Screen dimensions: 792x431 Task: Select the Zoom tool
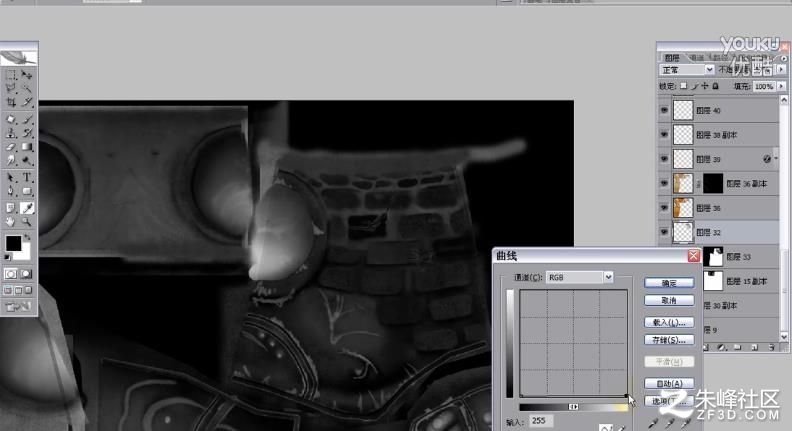(27, 221)
